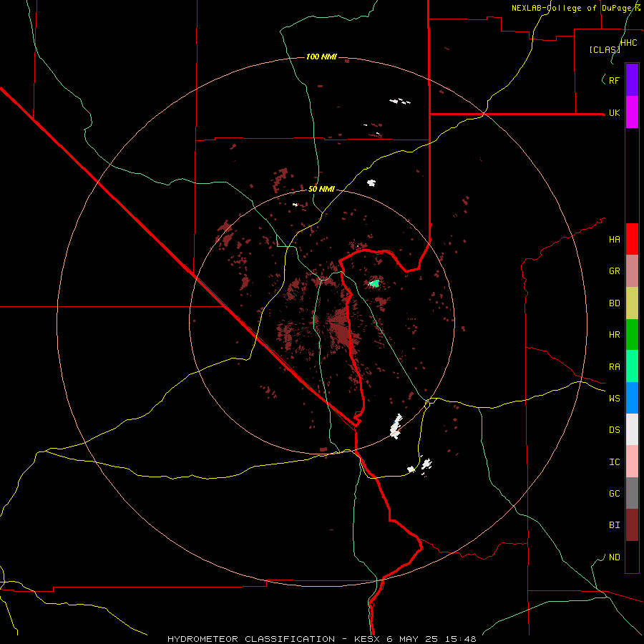This screenshot has width=644, height=644.
Task: Click the [CLAS] units label
Action: [605, 49]
